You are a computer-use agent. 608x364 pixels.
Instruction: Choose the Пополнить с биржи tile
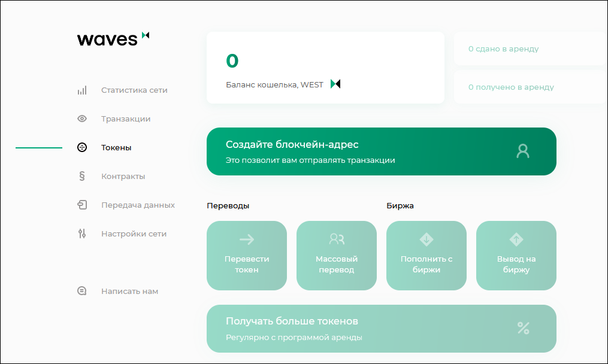426,256
